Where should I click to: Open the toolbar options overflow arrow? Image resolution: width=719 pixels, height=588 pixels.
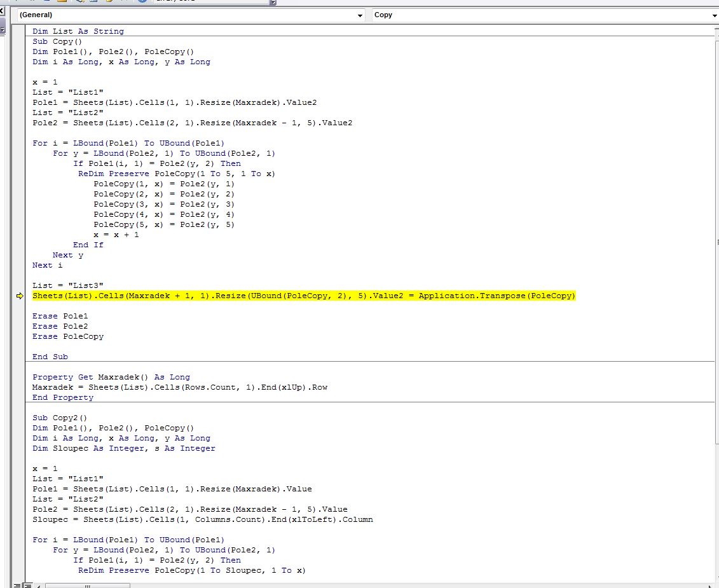[x=273, y=3]
